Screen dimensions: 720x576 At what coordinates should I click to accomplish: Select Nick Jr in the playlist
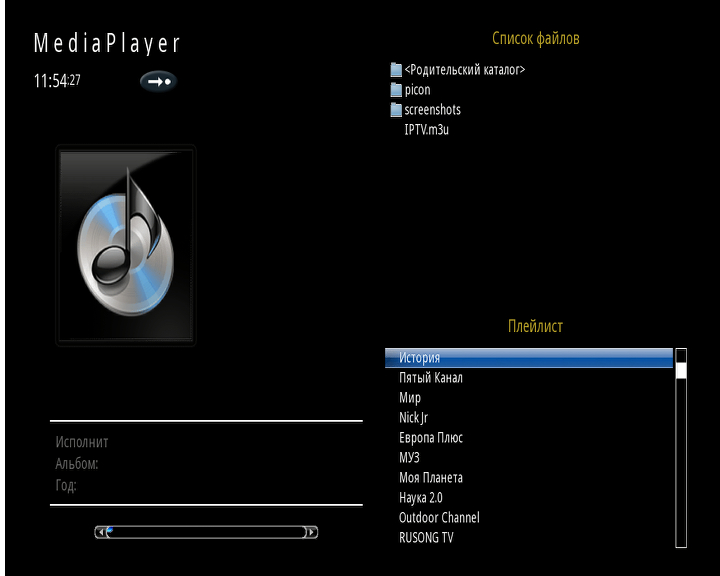click(x=413, y=418)
